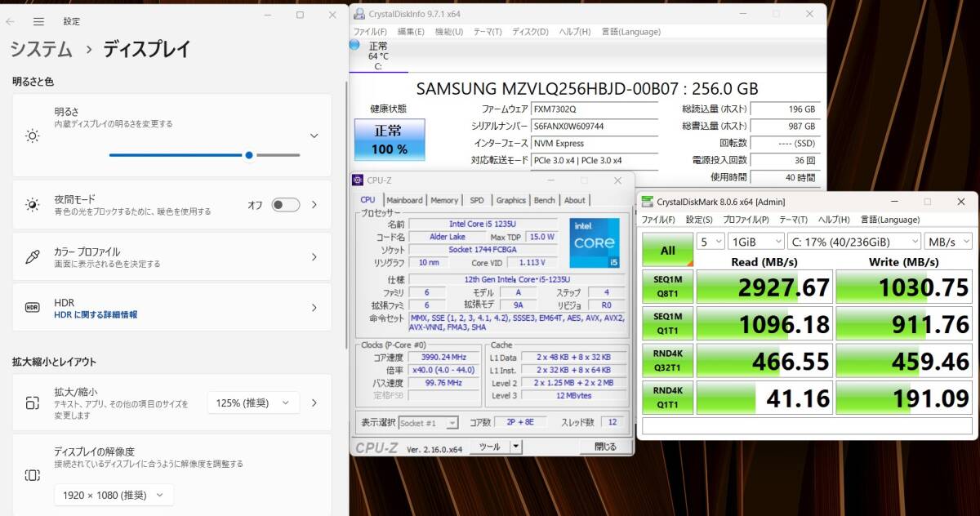Open CrystalDiskInfo ヘルプ(H) menu
Image resolution: width=980 pixels, height=516 pixels.
coord(575,32)
